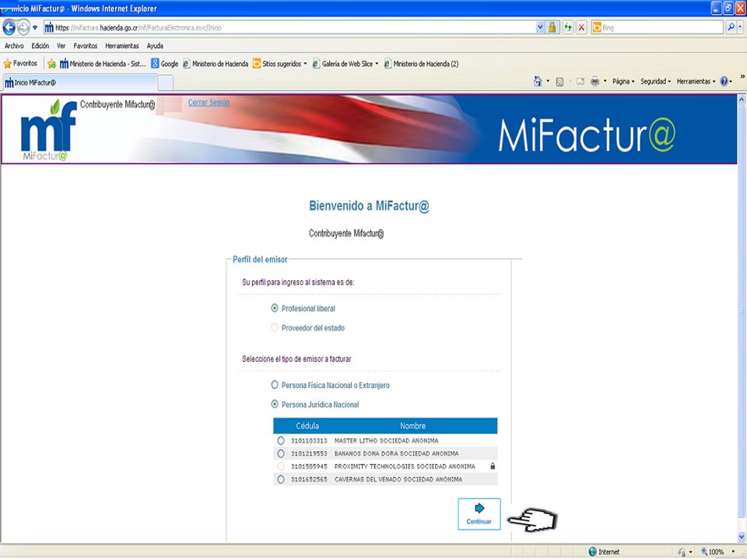Viewport: 747px width, 560px height.
Task: Open Herramientas dropdown in command bar
Action: point(696,82)
